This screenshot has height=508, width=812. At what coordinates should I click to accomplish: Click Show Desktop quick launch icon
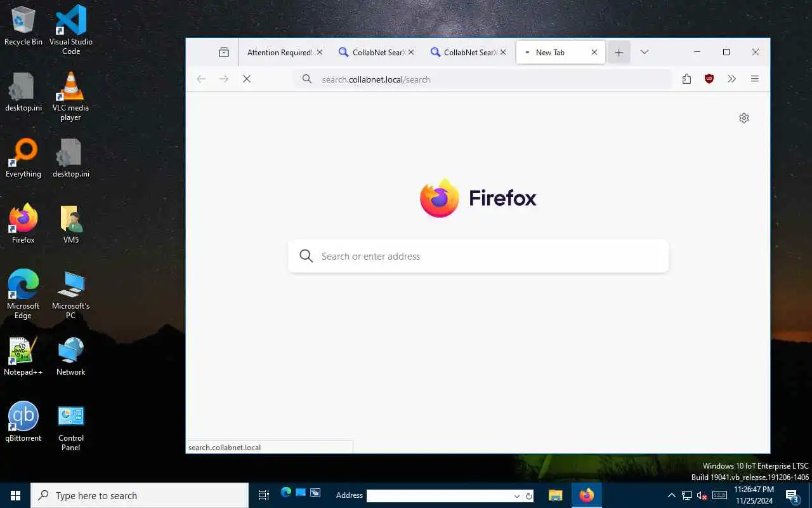click(x=301, y=493)
